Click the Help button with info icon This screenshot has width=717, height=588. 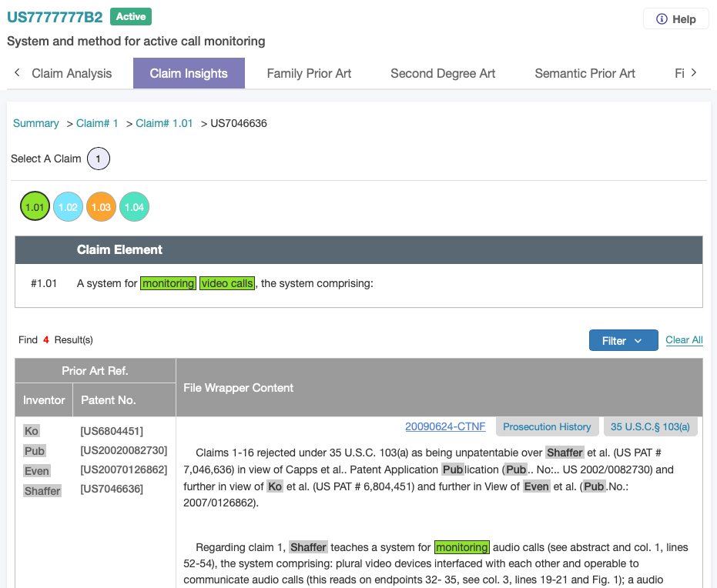pos(675,19)
